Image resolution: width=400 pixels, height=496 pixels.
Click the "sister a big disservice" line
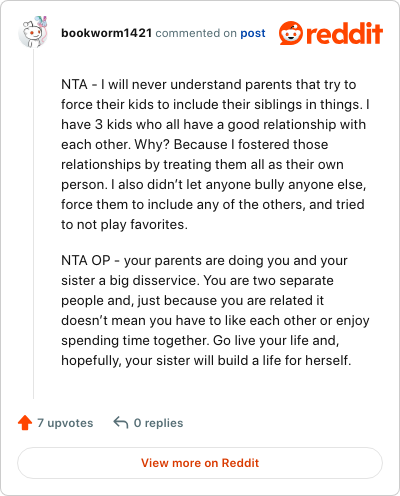tap(197, 280)
